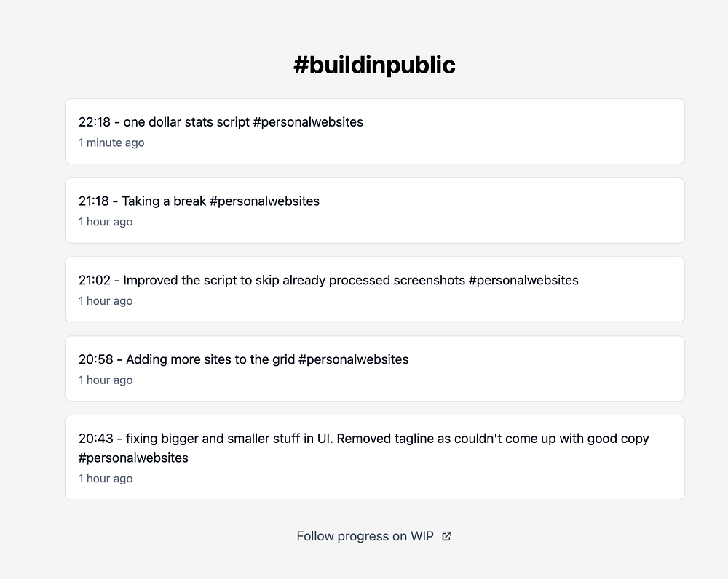Click the timestamp under Taking a break
This screenshot has height=579, width=728.
106,222
